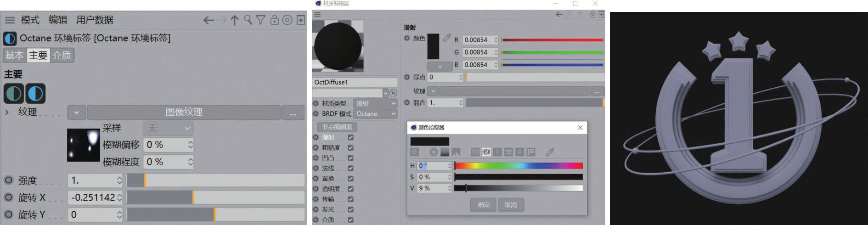Image resolution: width=868 pixels, height=225 pixels.
Task: Click the eyedropper next to the 颜色 swatch
Action: pos(446,39)
